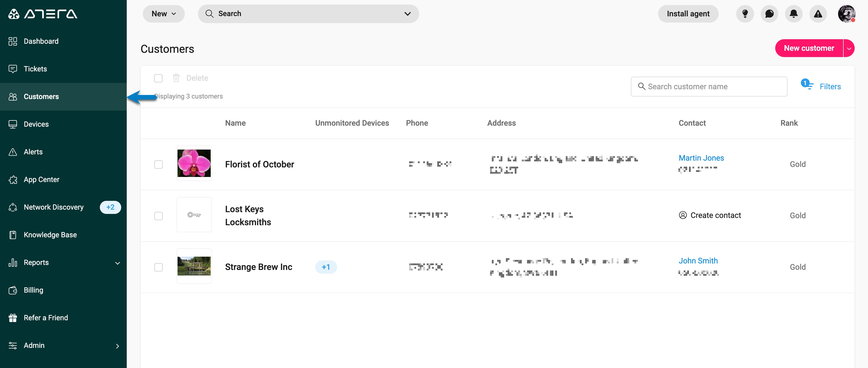This screenshot has width=868, height=368.
Task: Click the Network Discovery icon
Action: click(13, 207)
